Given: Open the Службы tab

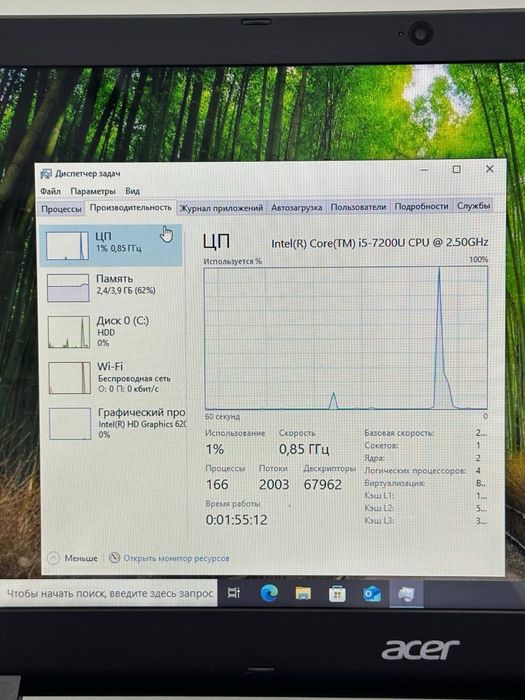Looking at the screenshot, I should (474, 206).
